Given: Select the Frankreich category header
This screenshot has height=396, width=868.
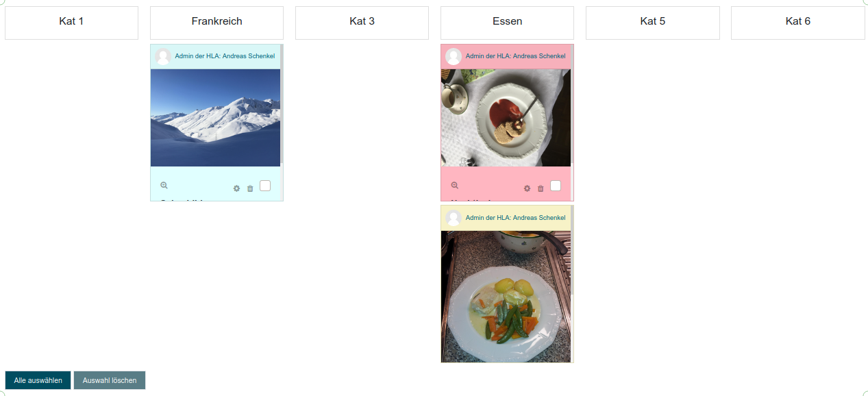Looking at the screenshot, I should pyautogui.click(x=216, y=23).
